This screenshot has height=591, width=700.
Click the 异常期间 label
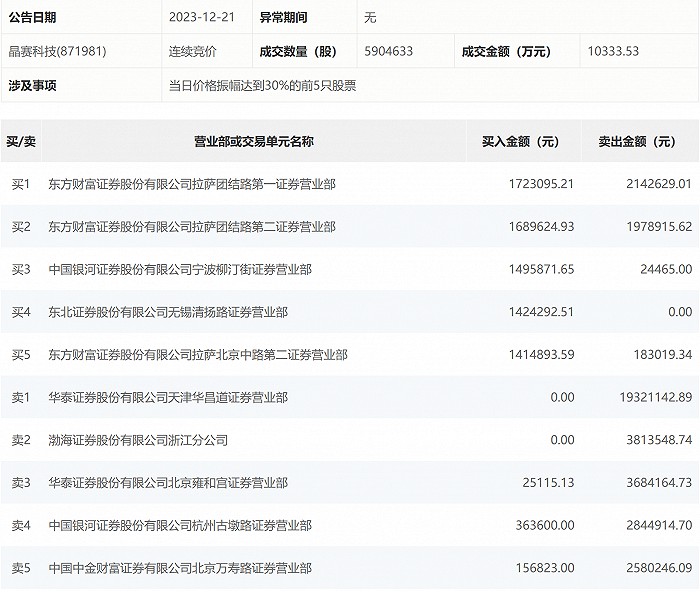(283, 17)
